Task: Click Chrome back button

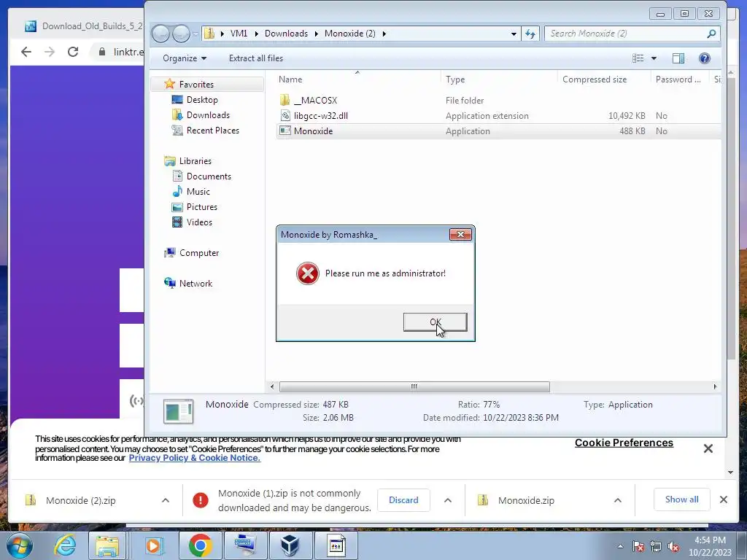Action: (26, 52)
